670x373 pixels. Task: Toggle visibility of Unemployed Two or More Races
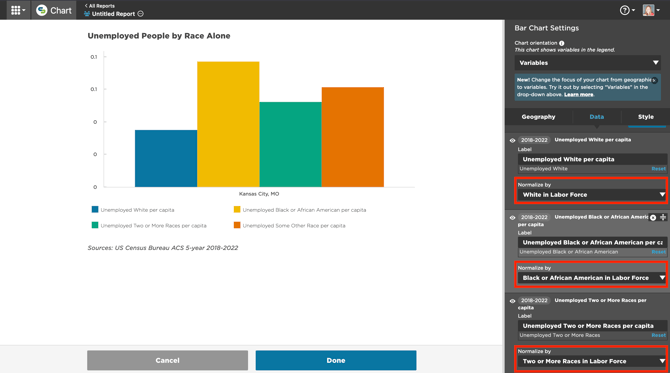pyautogui.click(x=512, y=301)
